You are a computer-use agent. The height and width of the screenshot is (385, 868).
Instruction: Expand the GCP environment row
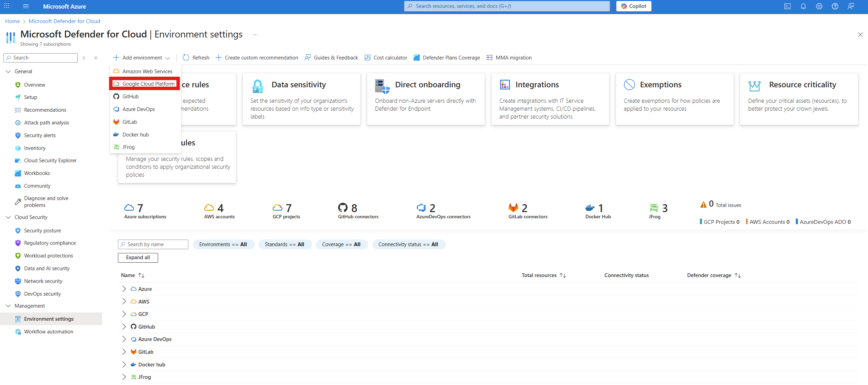click(124, 314)
